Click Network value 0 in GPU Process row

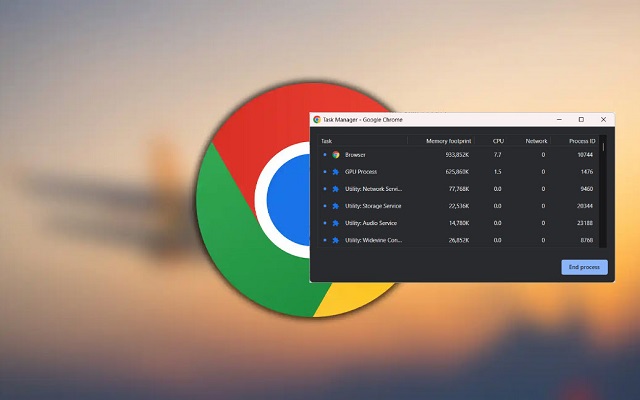click(x=543, y=172)
